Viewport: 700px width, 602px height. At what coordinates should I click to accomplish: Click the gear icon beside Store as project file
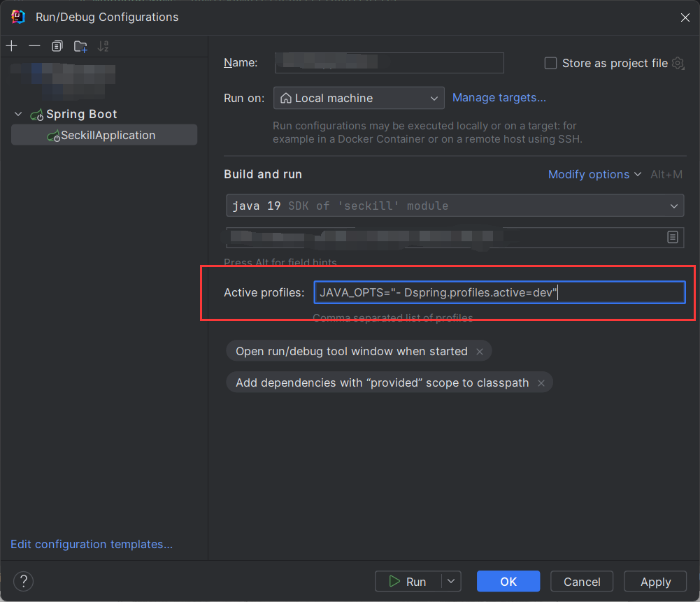(x=678, y=64)
